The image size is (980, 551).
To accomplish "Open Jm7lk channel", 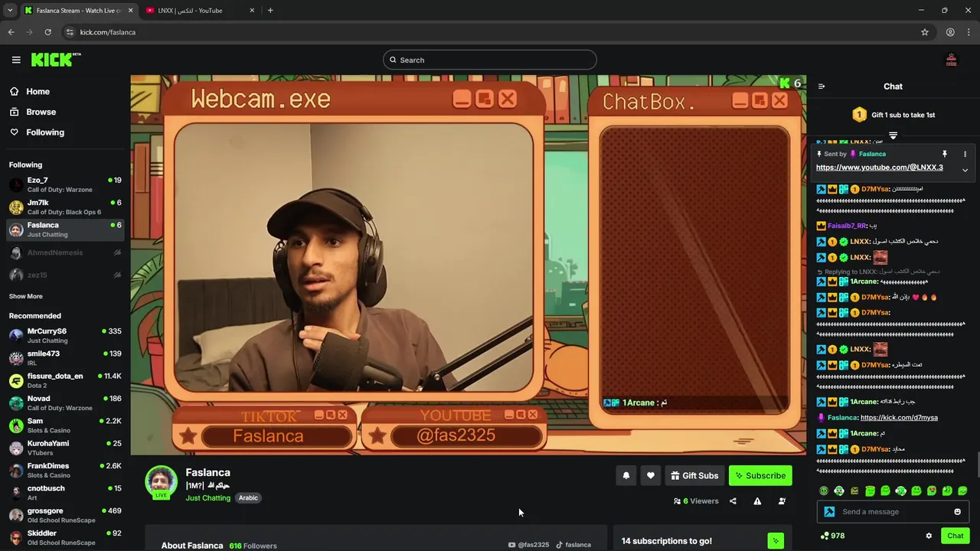I will [65, 207].
